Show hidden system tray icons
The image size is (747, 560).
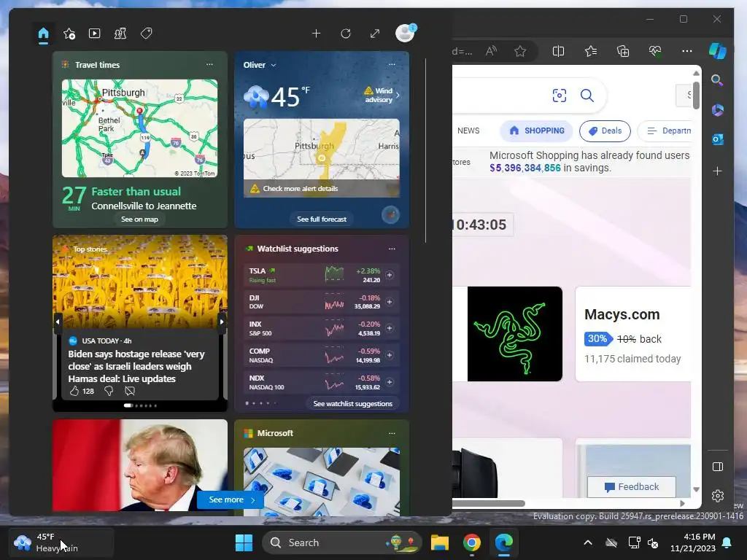point(588,542)
